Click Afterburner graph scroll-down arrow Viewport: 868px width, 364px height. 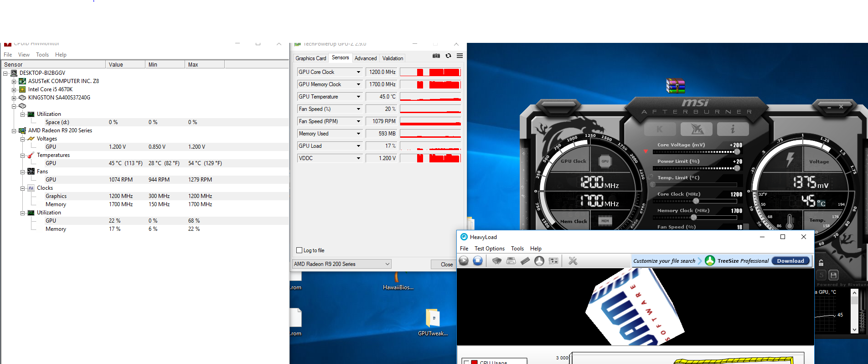click(854, 329)
